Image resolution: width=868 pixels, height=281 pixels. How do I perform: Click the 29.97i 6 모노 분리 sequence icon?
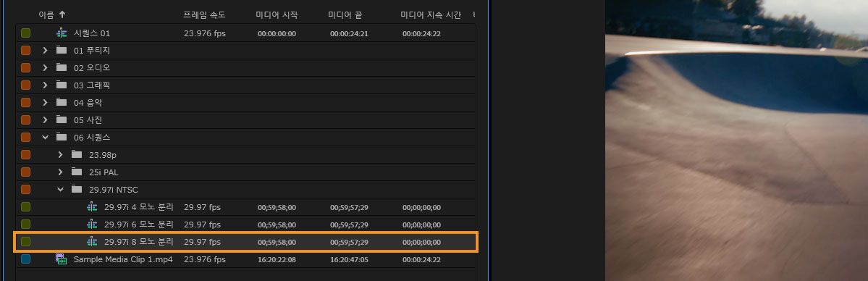tap(92, 225)
